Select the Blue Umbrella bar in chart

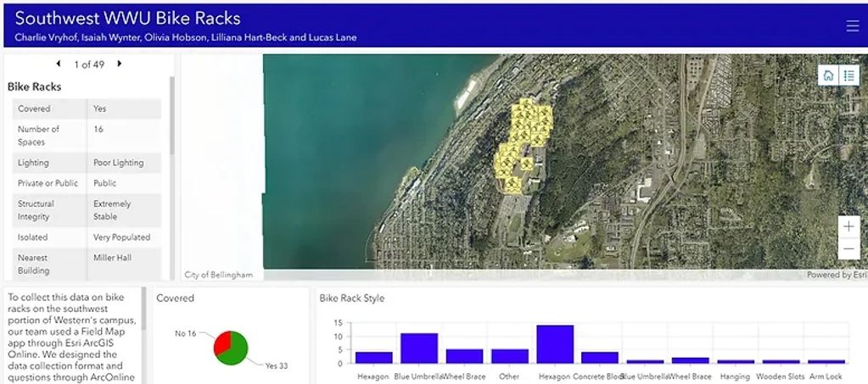(x=418, y=348)
